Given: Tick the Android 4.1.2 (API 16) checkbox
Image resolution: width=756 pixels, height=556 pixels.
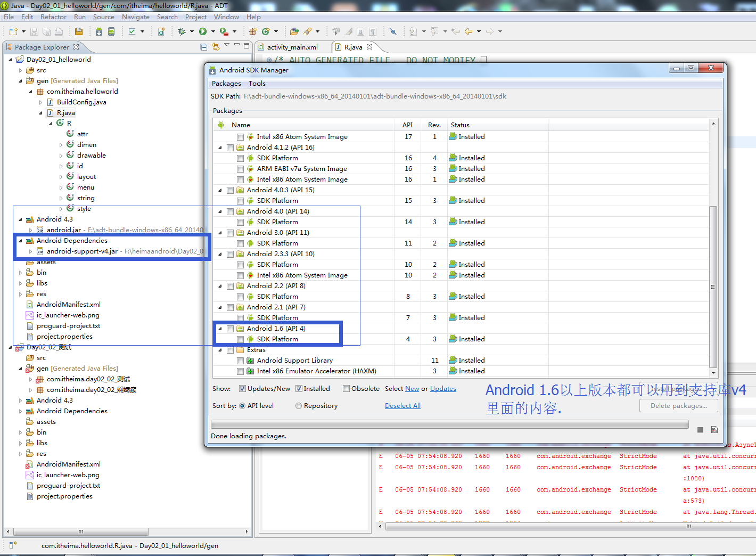Looking at the screenshot, I should [x=230, y=148].
